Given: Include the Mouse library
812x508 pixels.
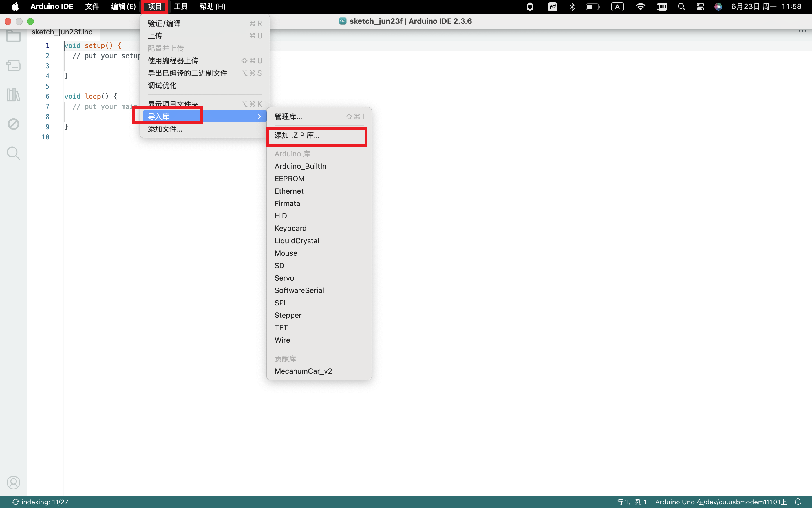Looking at the screenshot, I should coord(319,253).
